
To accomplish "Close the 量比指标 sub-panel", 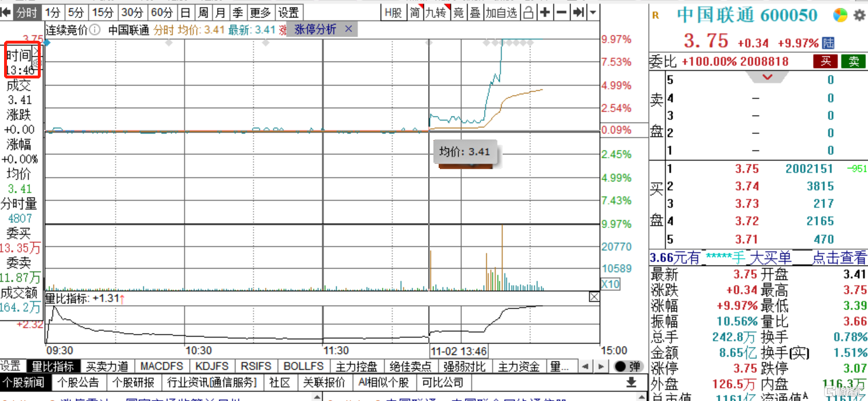I will click(x=593, y=297).
